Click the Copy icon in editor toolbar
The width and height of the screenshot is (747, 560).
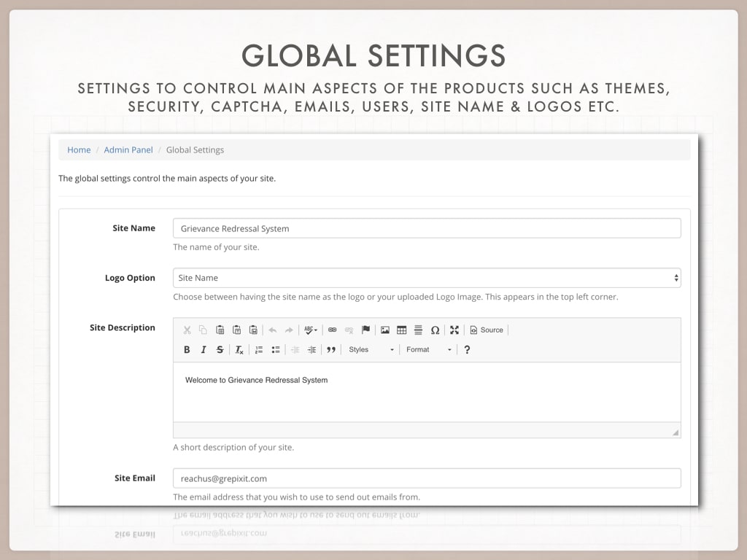pyautogui.click(x=203, y=330)
